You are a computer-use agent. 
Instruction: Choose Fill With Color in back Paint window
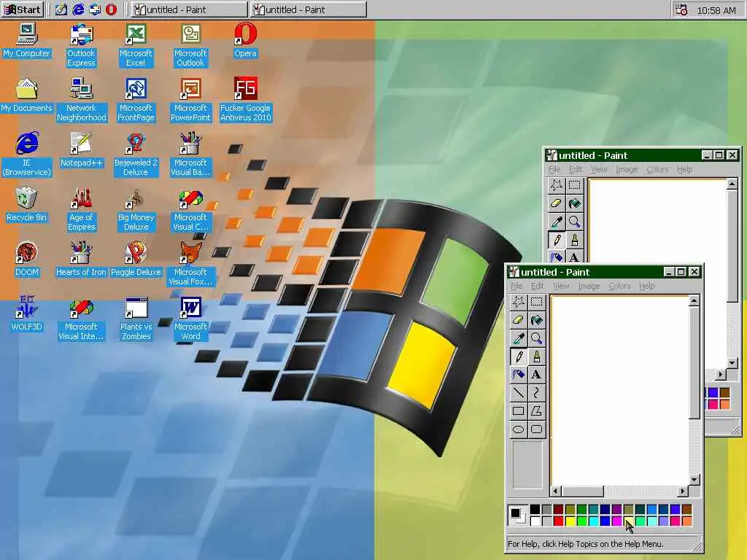tap(574, 203)
